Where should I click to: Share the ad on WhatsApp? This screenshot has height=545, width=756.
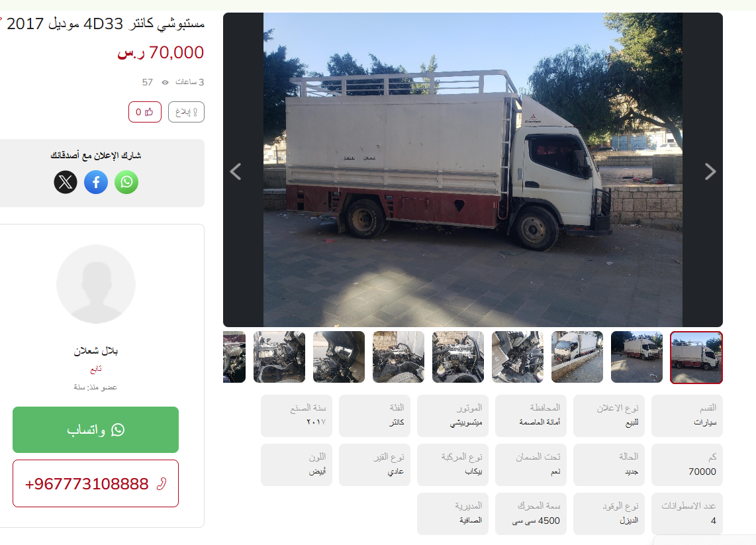coord(126,182)
